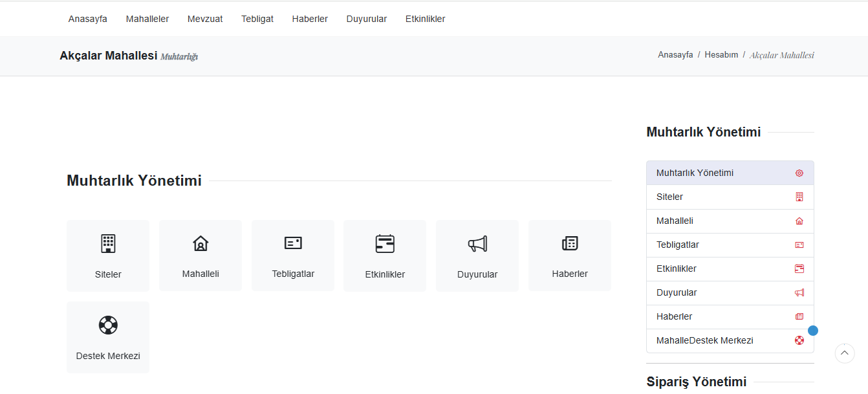Viewport: 868px width, 394px height.
Task: Click the Anasayfa breadcrumb link
Action: 675,55
